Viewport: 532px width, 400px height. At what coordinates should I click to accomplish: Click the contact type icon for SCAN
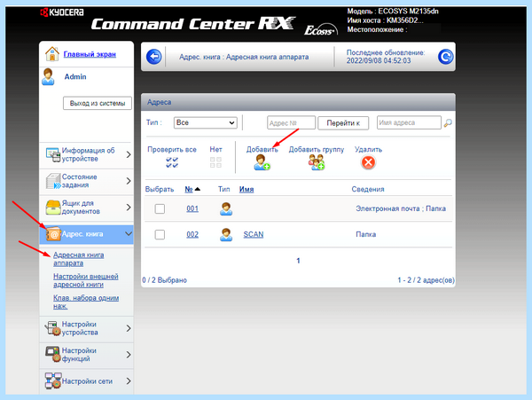coord(226,234)
